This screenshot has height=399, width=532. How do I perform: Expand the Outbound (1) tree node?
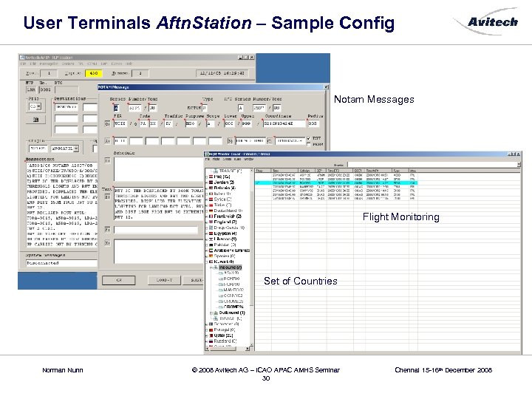pos(211,313)
